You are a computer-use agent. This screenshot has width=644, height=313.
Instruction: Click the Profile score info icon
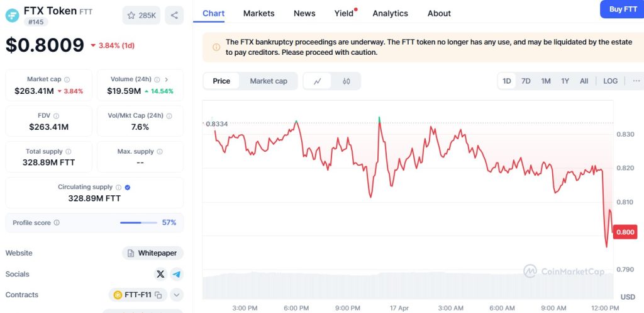pos(57,222)
